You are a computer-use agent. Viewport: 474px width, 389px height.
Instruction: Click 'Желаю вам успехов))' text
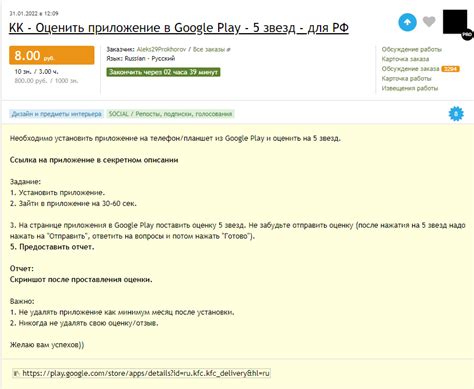[x=47, y=345]
